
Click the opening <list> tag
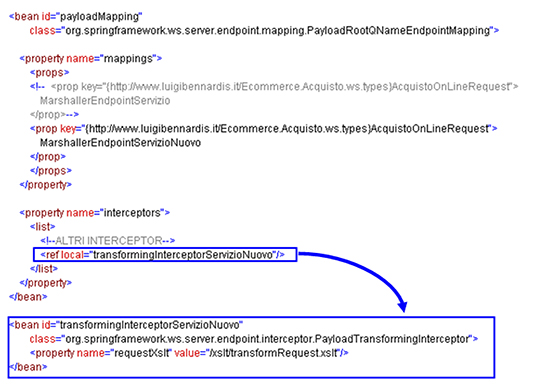43,227
